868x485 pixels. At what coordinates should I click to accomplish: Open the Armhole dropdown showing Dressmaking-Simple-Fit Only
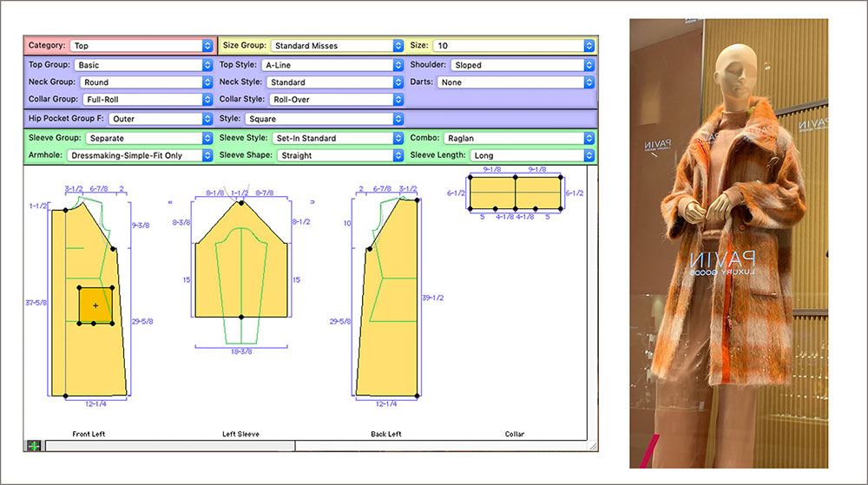click(x=140, y=155)
